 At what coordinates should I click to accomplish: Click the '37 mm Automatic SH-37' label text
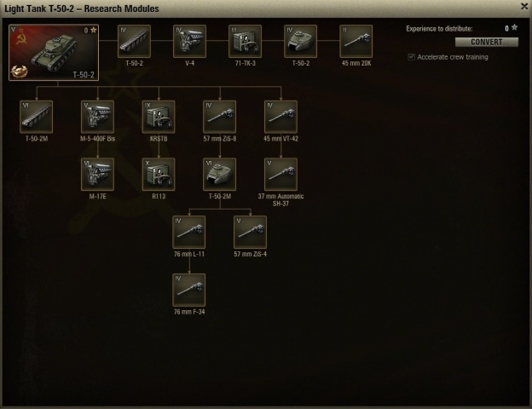[x=281, y=199]
